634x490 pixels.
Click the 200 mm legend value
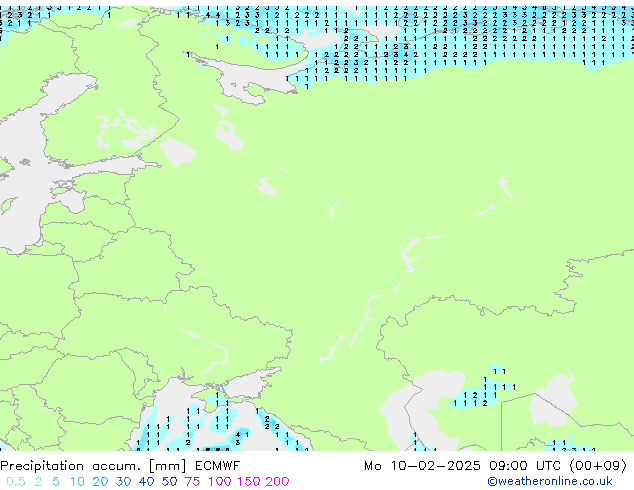(x=277, y=482)
